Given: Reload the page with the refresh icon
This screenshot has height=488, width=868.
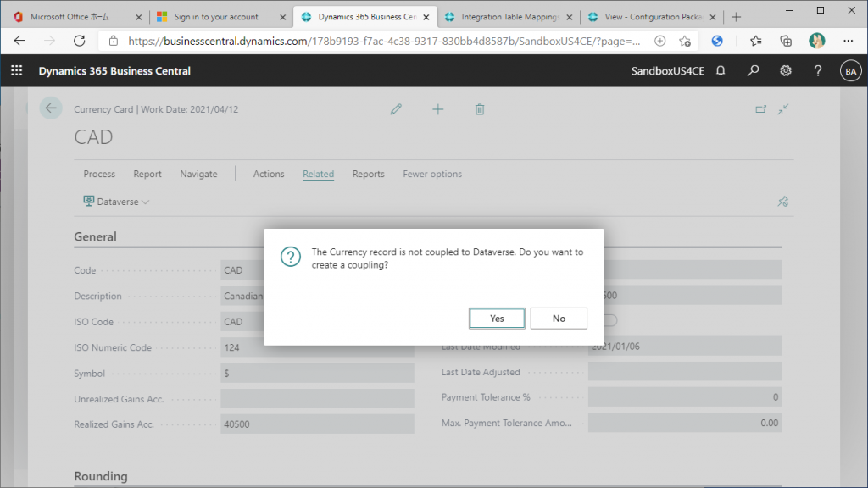Looking at the screenshot, I should point(79,41).
